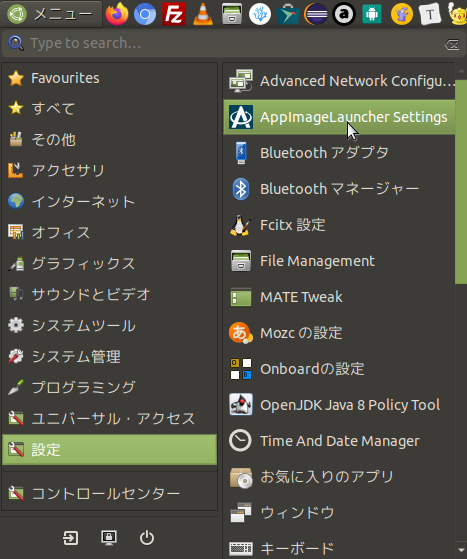Open the Eclipse IDE icon in panel
The width and height of the screenshot is (467, 559).
tap(316, 14)
